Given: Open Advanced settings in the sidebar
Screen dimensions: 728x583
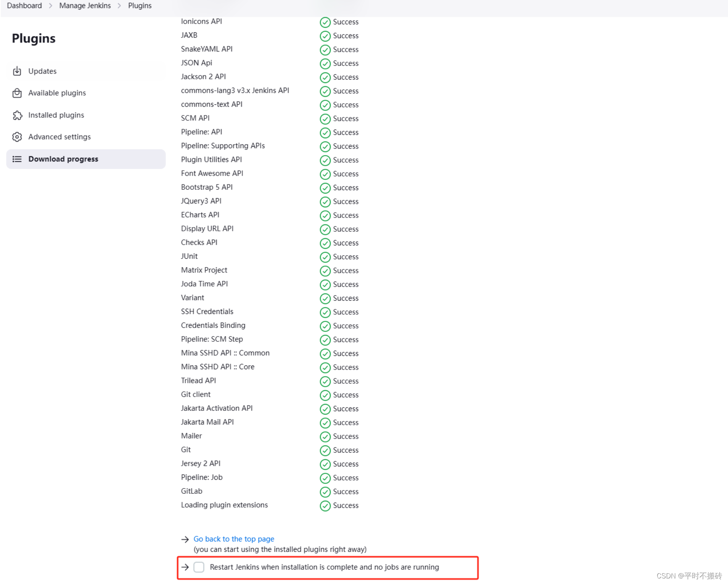Looking at the screenshot, I should [x=86, y=137].
